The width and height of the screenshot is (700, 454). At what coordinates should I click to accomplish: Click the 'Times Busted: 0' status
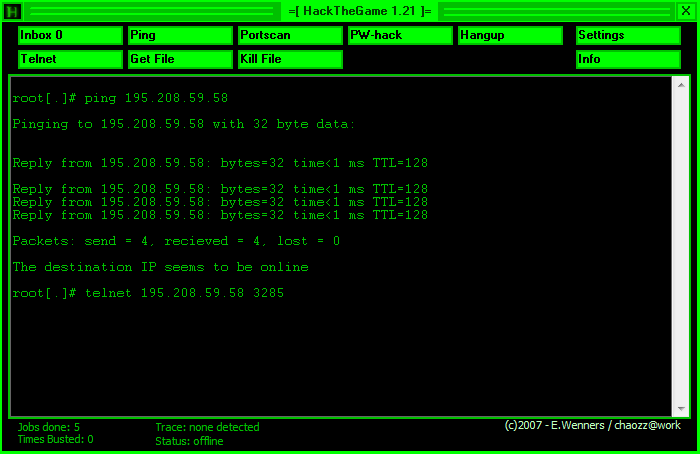click(x=55, y=439)
